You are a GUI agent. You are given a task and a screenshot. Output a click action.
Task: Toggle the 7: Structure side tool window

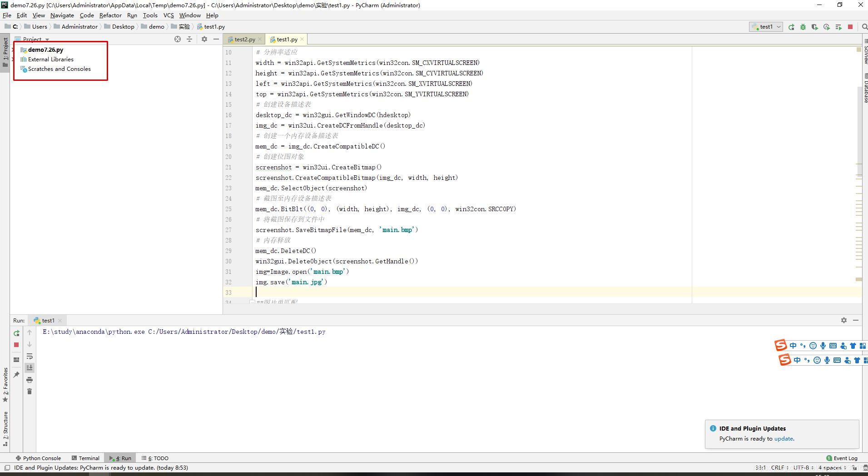point(5,428)
